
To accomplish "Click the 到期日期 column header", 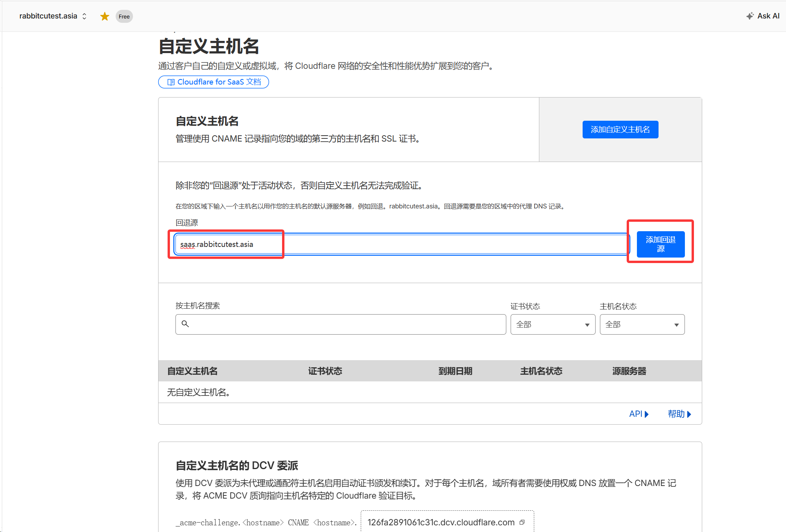I will 455,371.
